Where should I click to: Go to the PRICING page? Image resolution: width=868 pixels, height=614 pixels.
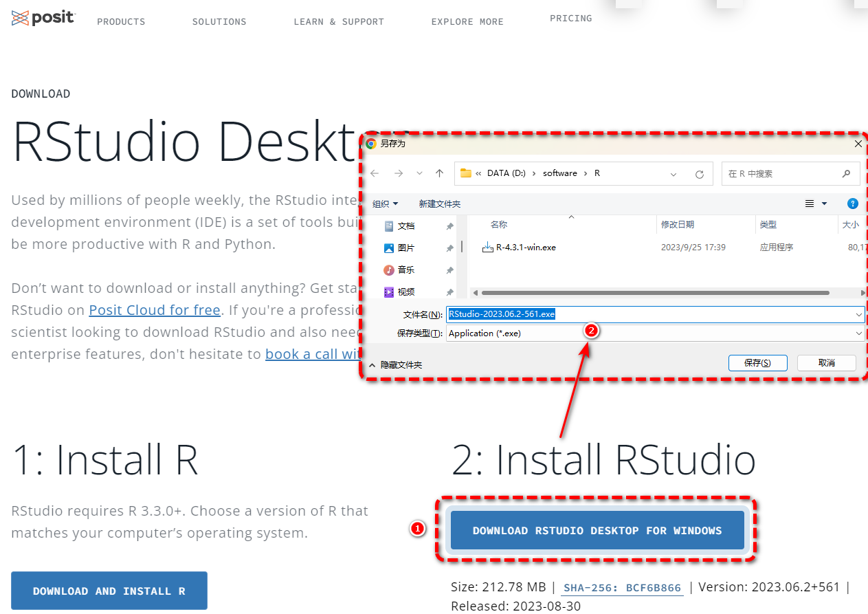point(570,19)
